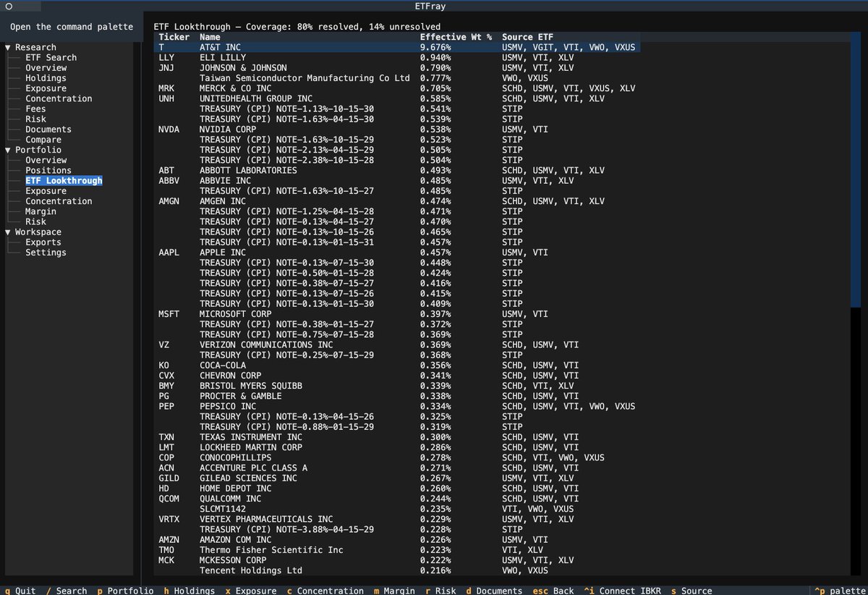868x595 pixels.
Task: Click the circle icon in the title bar
Action: (x=9, y=6)
